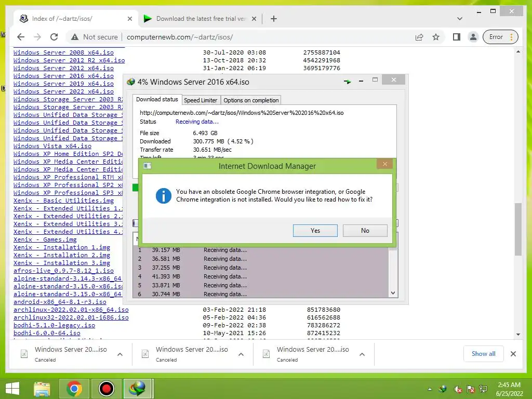Expand first canceled download options chevron
This screenshot has height=399, width=532.
120,354
